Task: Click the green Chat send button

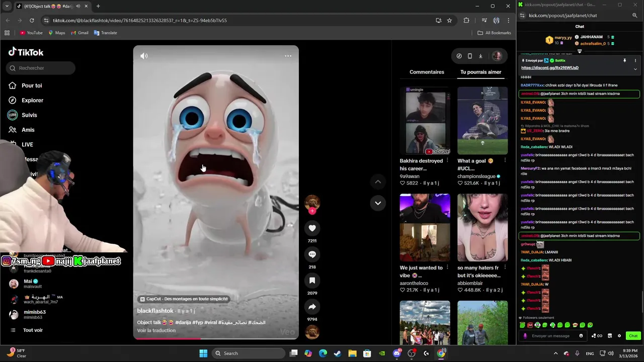Action: [633, 336]
